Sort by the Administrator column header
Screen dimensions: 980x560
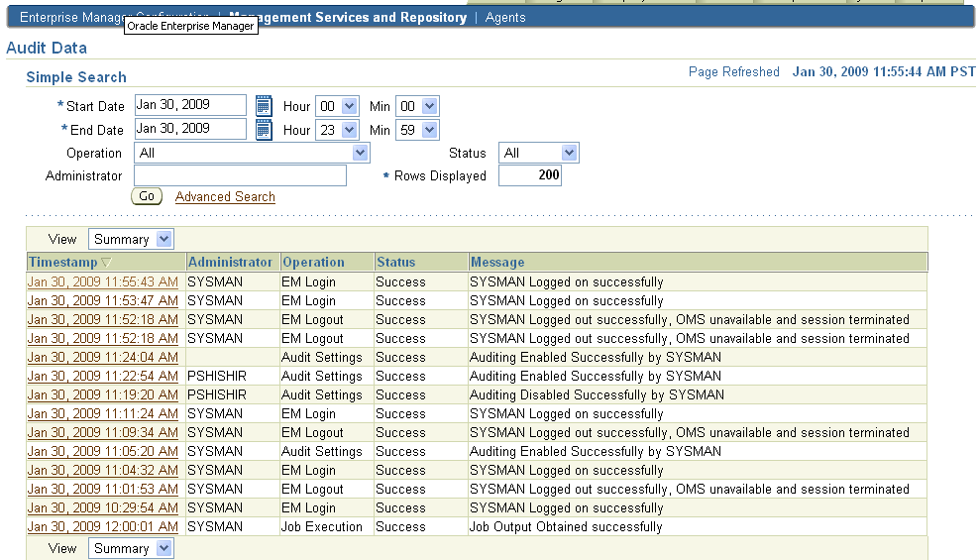point(230,263)
